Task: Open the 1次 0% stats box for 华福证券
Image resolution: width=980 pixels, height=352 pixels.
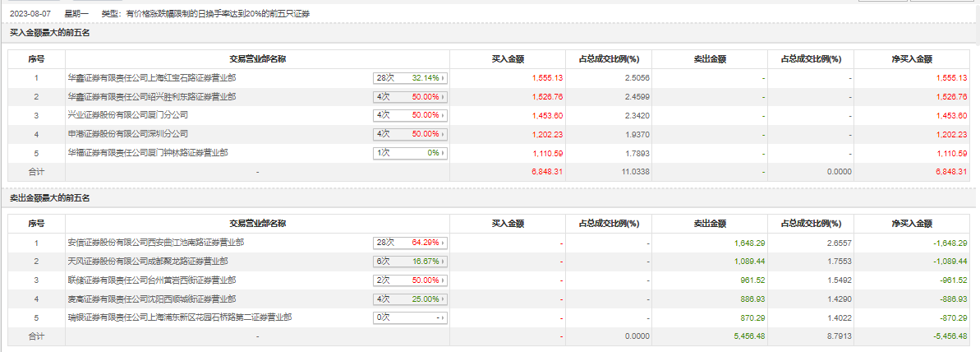Action: [x=410, y=153]
